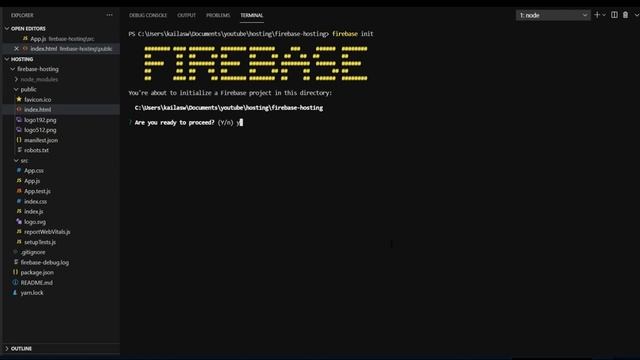Image resolution: width=640 pixels, height=360 pixels.
Task: Open robots.txt file
Action: point(36,150)
